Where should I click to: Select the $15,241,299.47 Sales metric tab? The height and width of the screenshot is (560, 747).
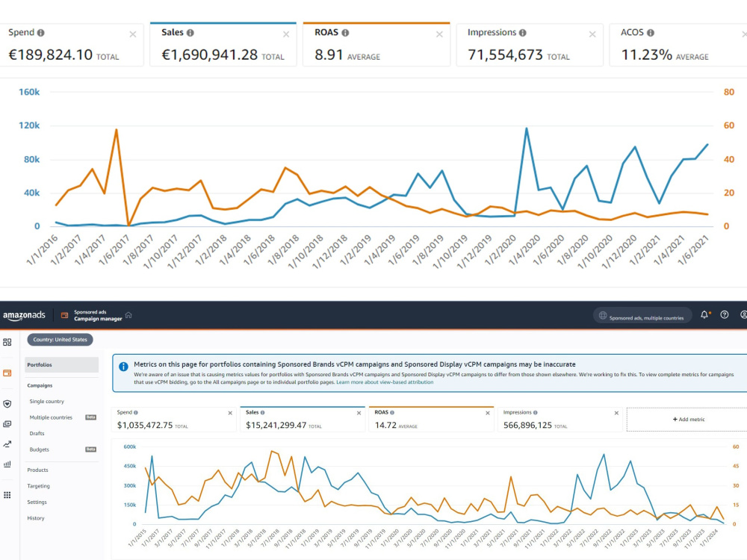[303, 420]
